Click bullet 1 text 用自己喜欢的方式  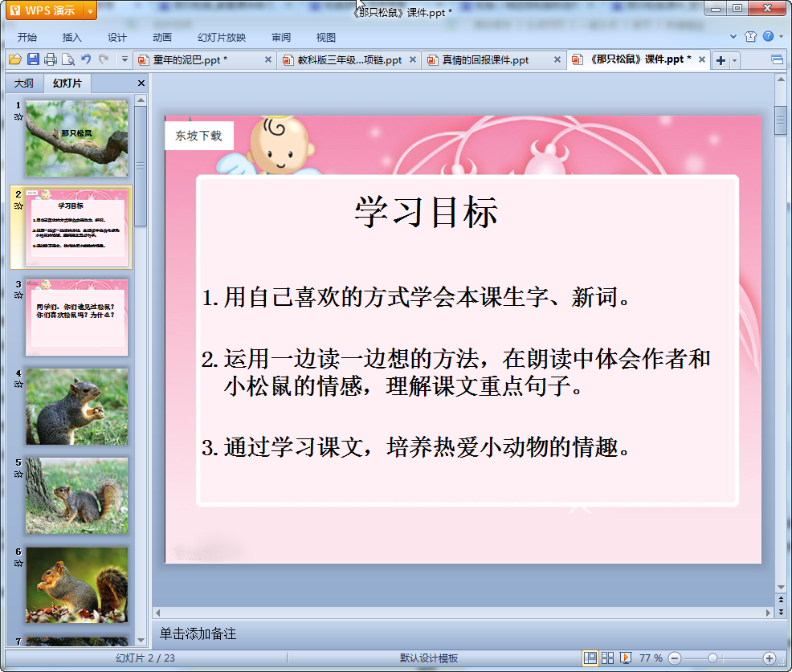click(x=416, y=297)
